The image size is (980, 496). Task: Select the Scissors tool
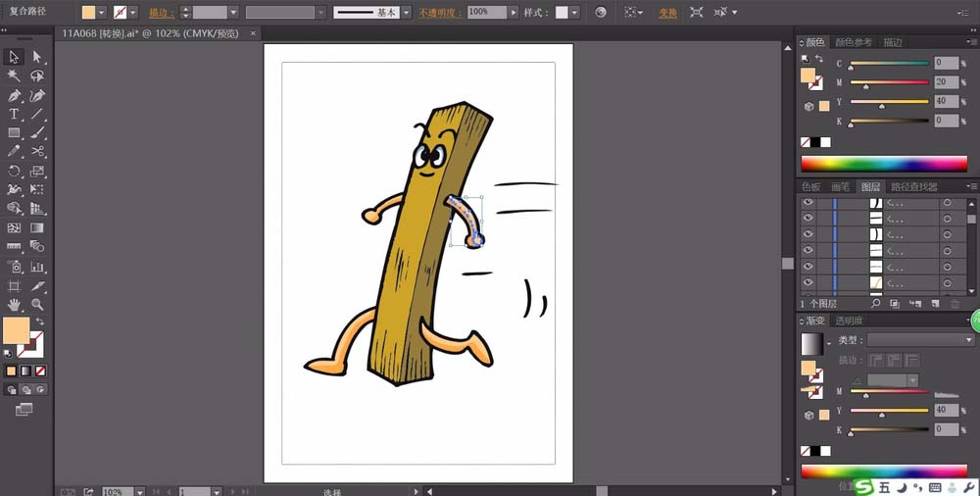pyautogui.click(x=37, y=151)
